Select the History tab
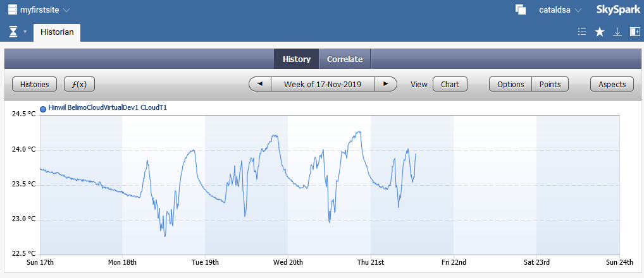The image size is (644, 278). point(297,59)
